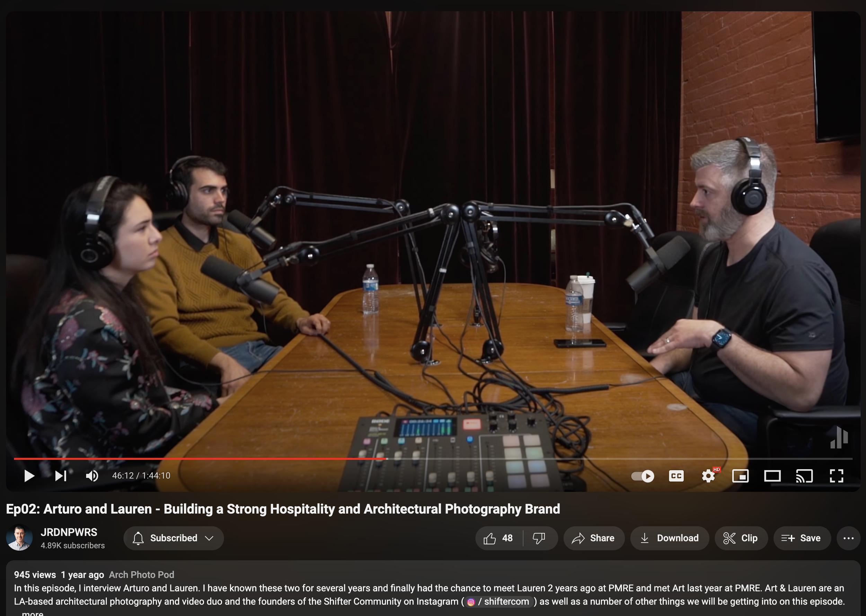The image size is (866, 616).
Task: Enable miniplayer mode
Action: point(740,476)
